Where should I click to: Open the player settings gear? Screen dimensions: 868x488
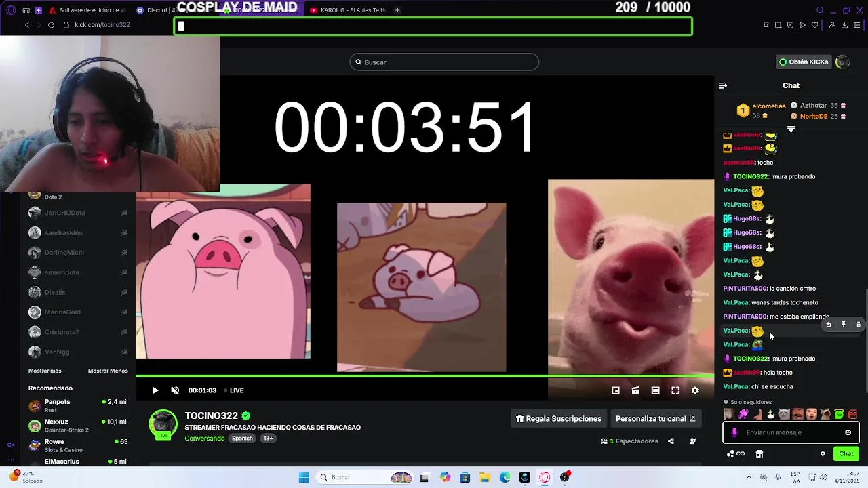695,390
